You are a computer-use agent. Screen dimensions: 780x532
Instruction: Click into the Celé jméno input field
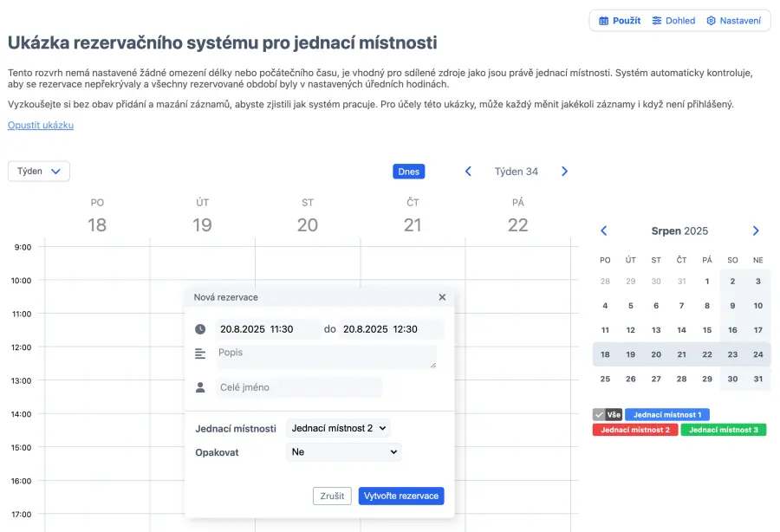[299, 387]
